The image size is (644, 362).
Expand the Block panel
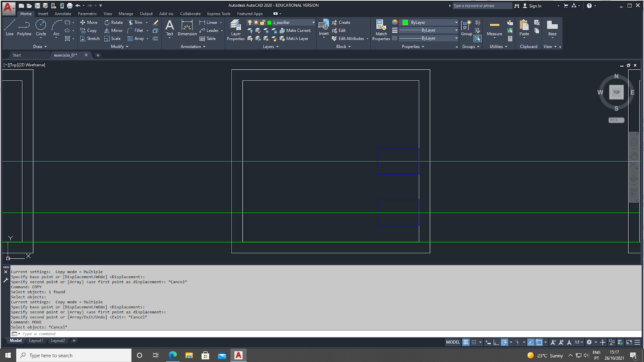[344, 47]
